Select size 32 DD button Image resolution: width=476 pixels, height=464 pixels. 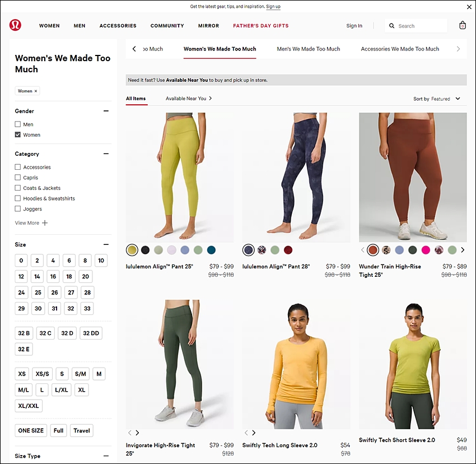pyautogui.click(x=91, y=333)
